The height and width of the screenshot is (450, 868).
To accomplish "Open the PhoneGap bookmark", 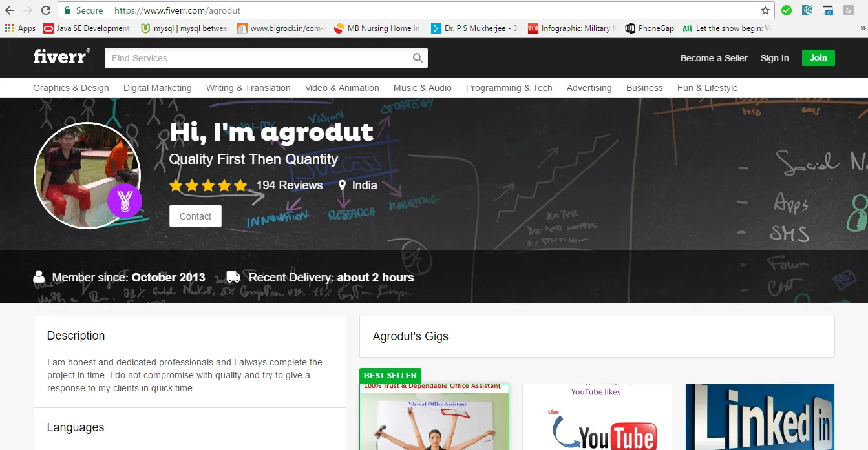I will pyautogui.click(x=650, y=28).
